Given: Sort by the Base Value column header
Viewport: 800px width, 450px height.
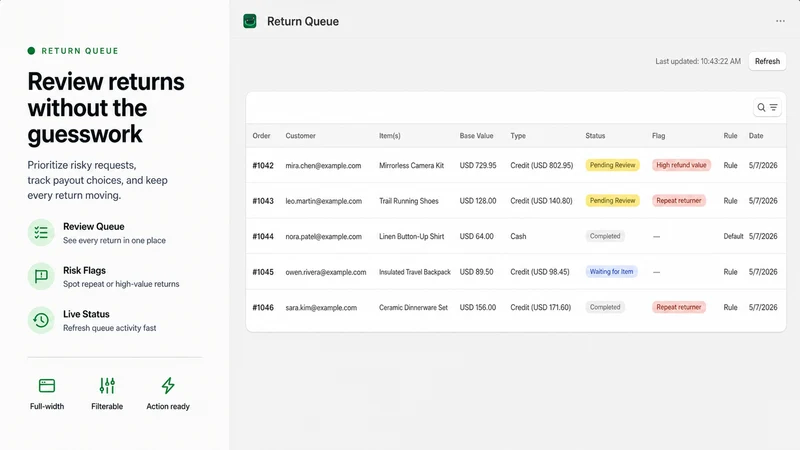Looking at the screenshot, I should [476, 136].
